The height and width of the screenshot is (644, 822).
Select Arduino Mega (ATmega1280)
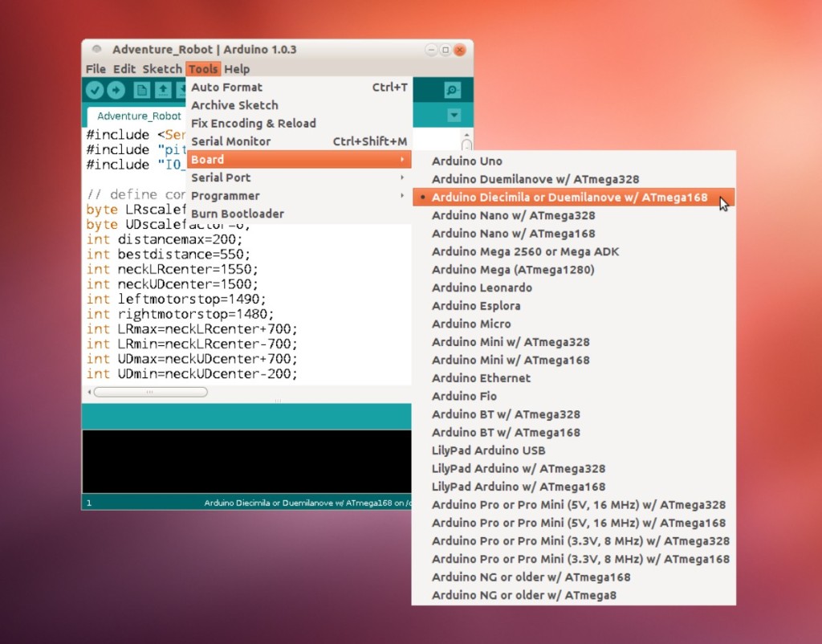(x=573, y=270)
